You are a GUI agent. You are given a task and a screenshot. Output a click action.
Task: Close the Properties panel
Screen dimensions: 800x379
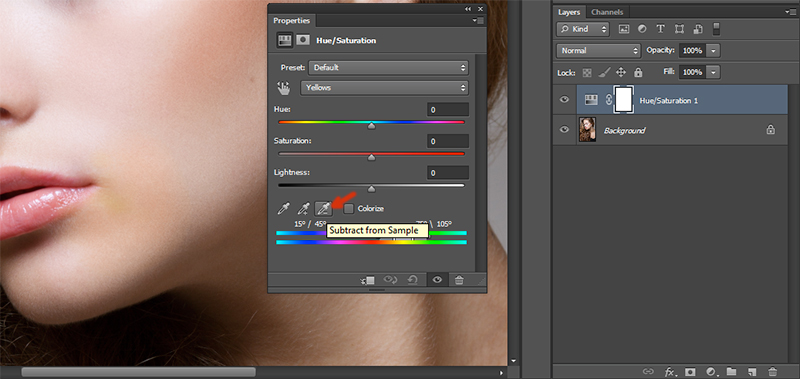point(480,9)
